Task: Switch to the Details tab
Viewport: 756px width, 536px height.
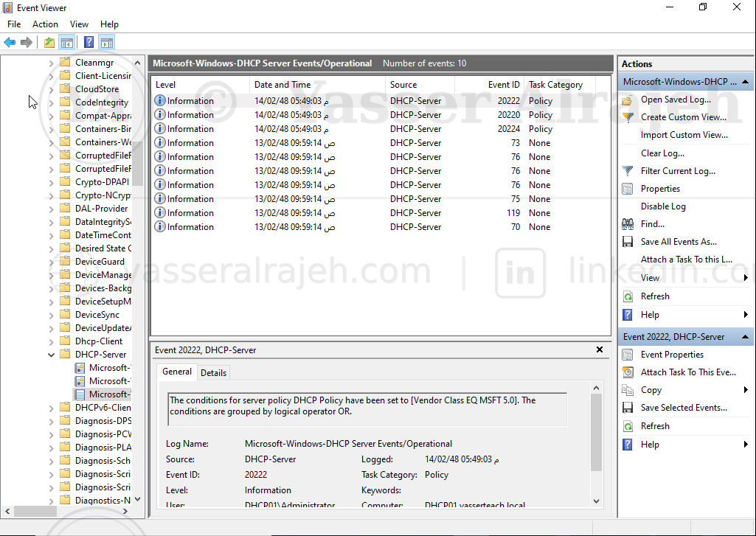Action: point(214,372)
